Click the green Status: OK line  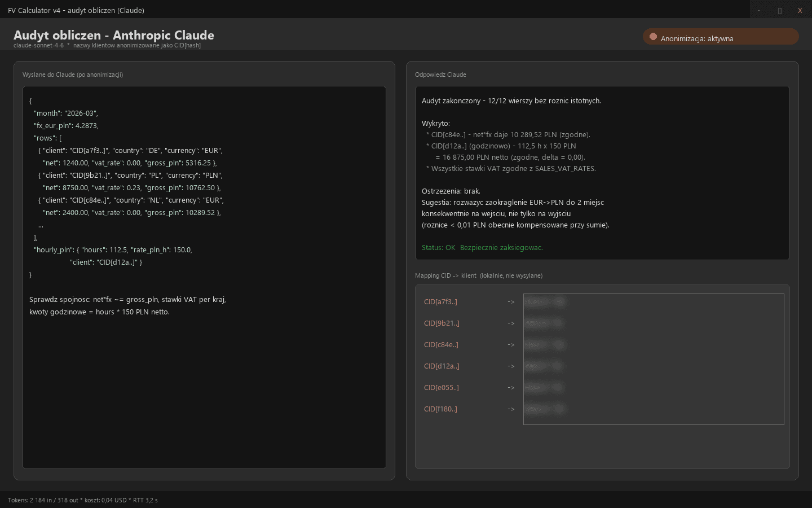pos(482,248)
